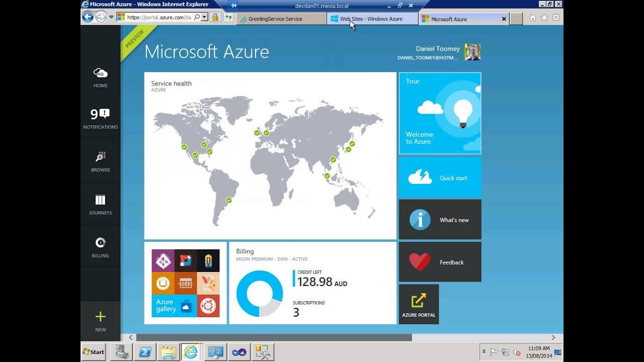This screenshot has width=644, height=362.
Task: Click the South America region health marker
Action: tap(229, 200)
